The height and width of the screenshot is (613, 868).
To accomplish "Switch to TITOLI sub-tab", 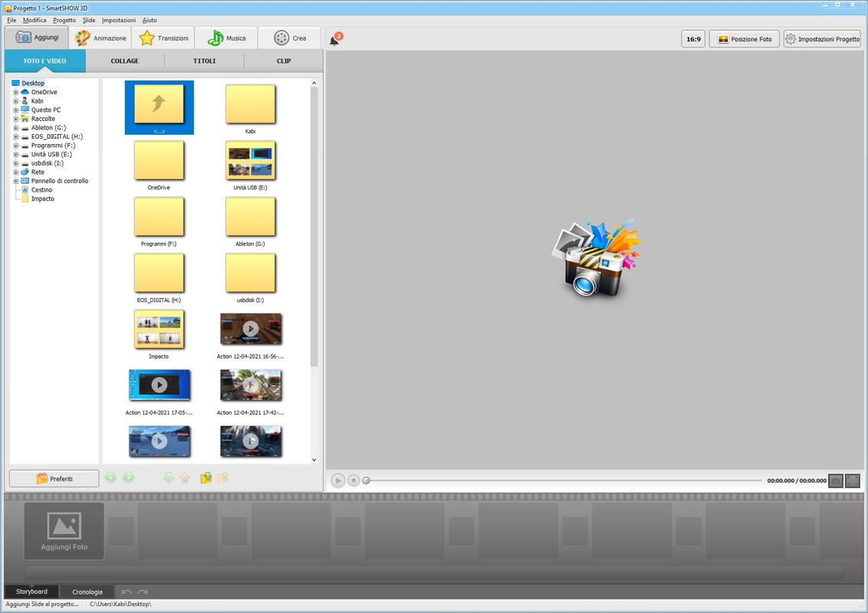I will pos(204,61).
